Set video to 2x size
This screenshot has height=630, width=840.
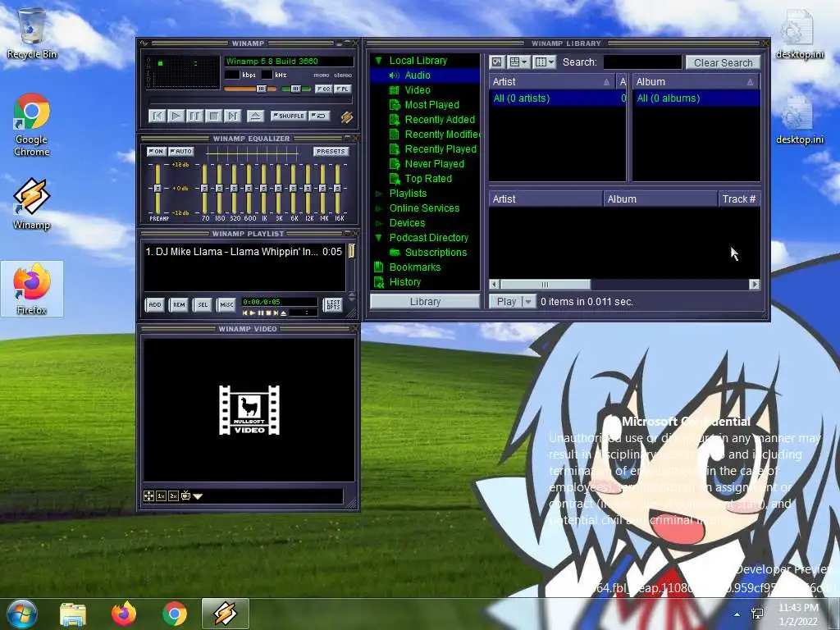pos(173,496)
